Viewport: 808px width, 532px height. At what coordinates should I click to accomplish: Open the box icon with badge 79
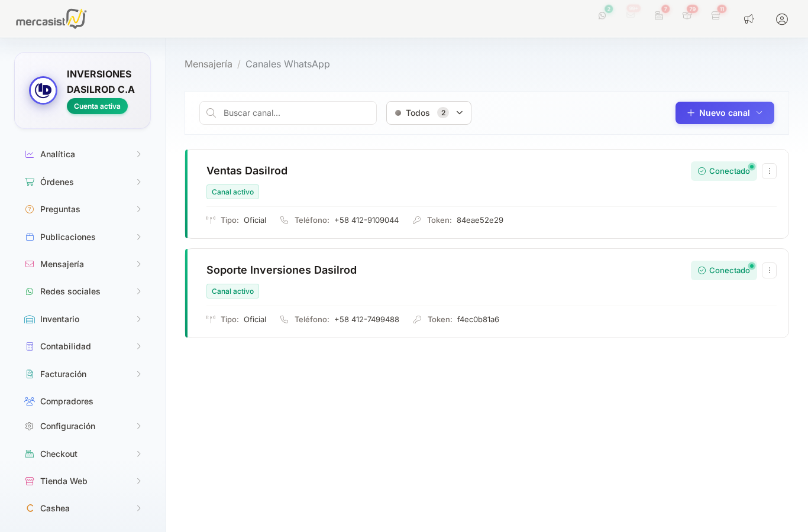(687, 16)
